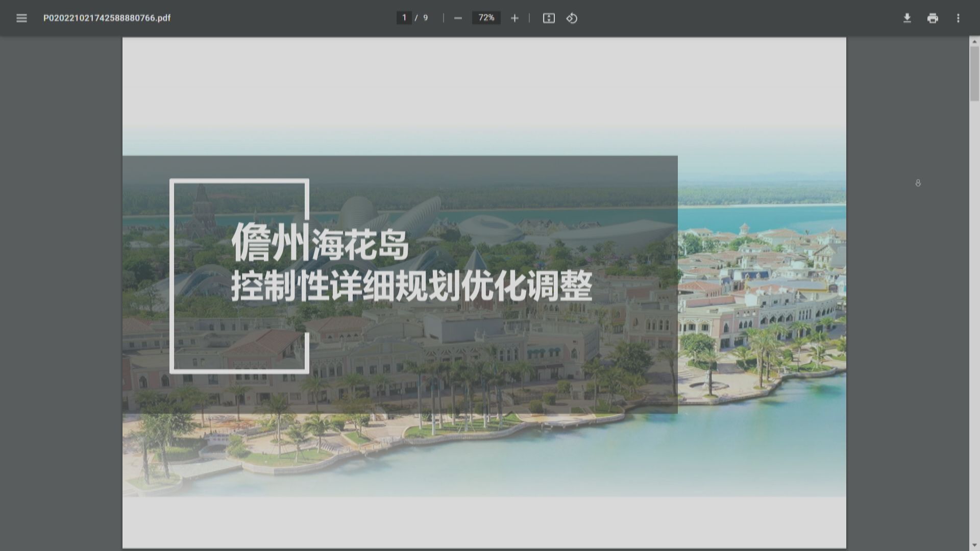Open the three-dot more options menu
The height and width of the screenshot is (551, 980).
click(959, 18)
